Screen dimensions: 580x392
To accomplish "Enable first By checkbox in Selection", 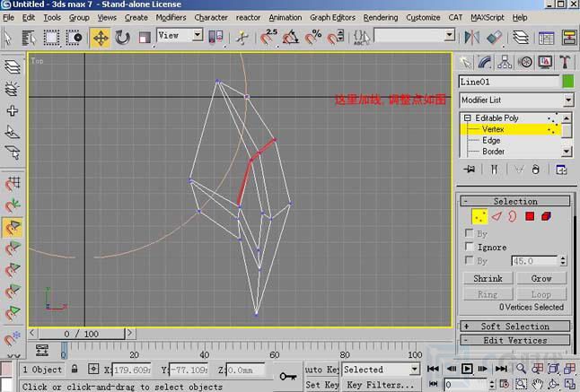I will 469,232.
